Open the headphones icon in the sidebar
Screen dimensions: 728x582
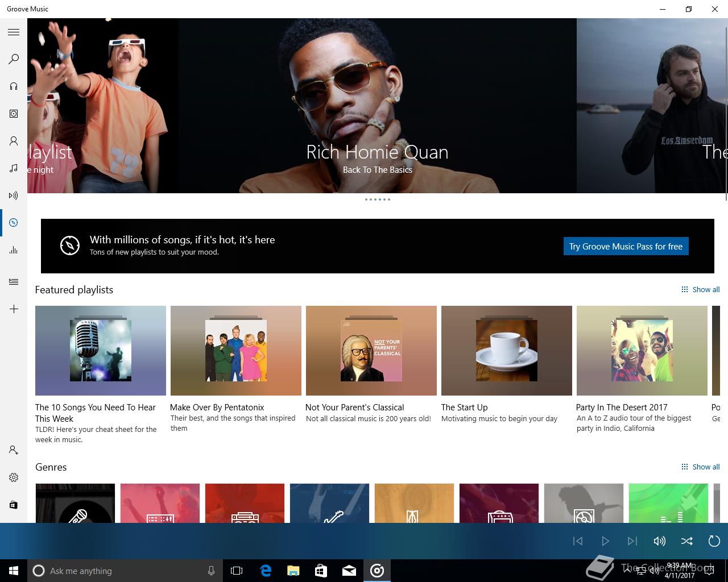click(x=14, y=86)
